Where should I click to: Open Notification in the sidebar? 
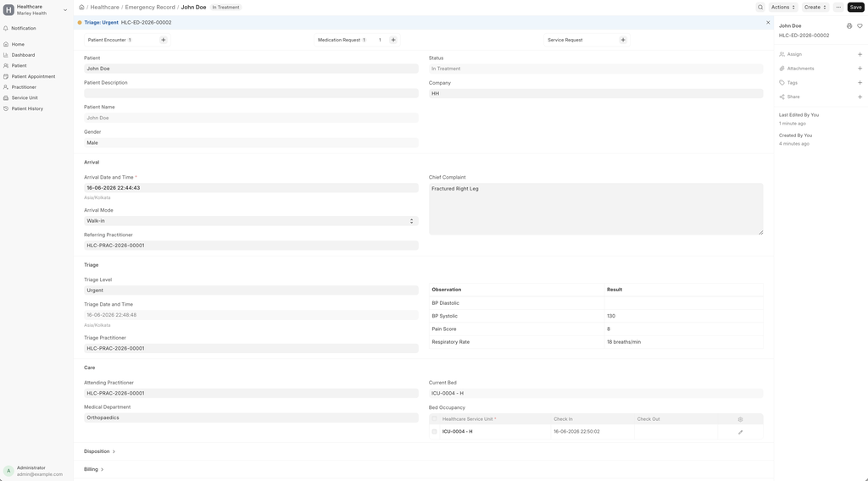tap(24, 28)
